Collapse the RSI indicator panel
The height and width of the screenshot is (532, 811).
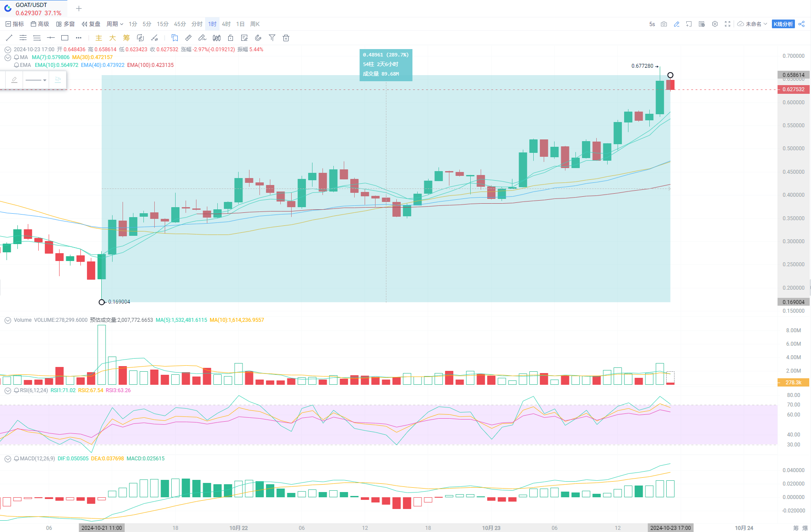click(8, 390)
